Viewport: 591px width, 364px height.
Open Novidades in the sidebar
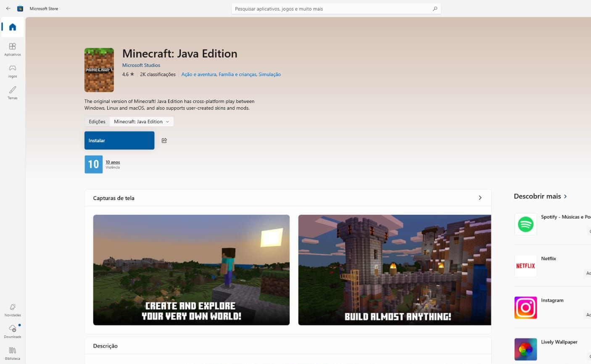pyautogui.click(x=13, y=310)
